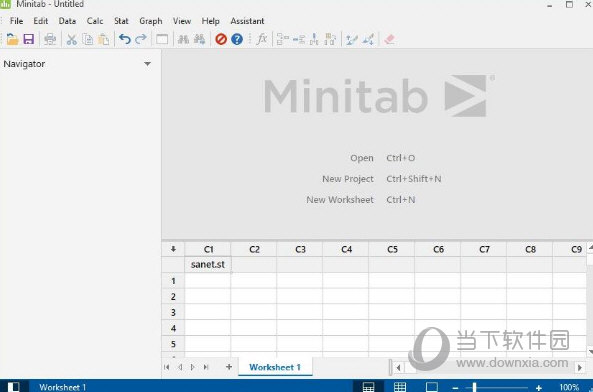Select the C5 column header
The height and width of the screenshot is (392, 593).
(x=392, y=249)
